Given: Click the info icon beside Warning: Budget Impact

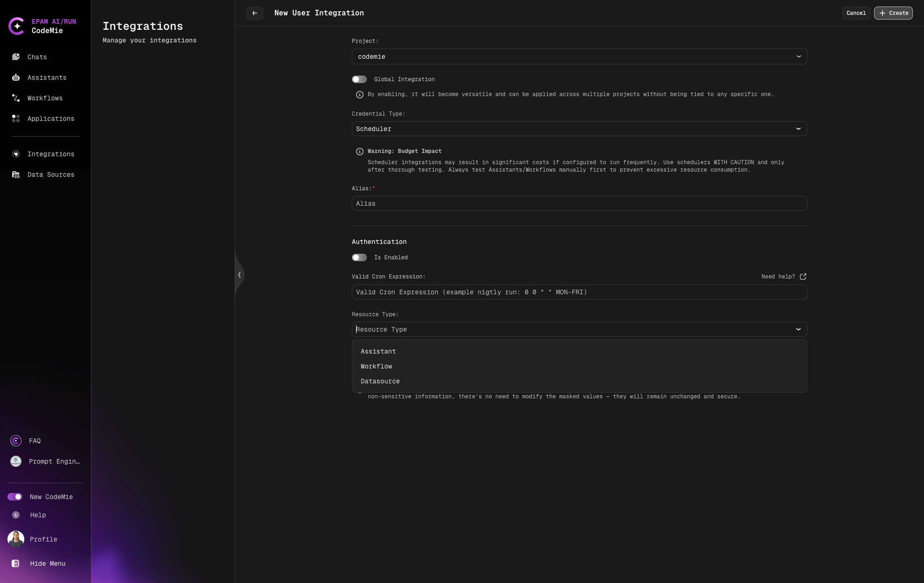Looking at the screenshot, I should [x=359, y=151].
